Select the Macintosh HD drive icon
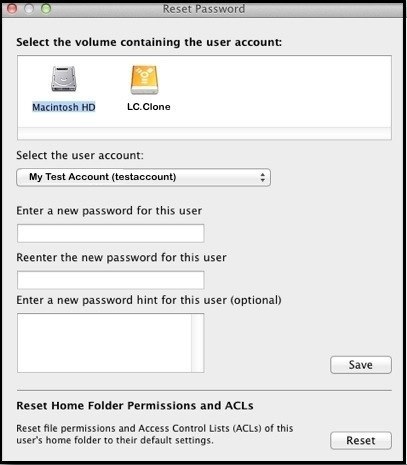407x465 pixels. pos(64,79)
